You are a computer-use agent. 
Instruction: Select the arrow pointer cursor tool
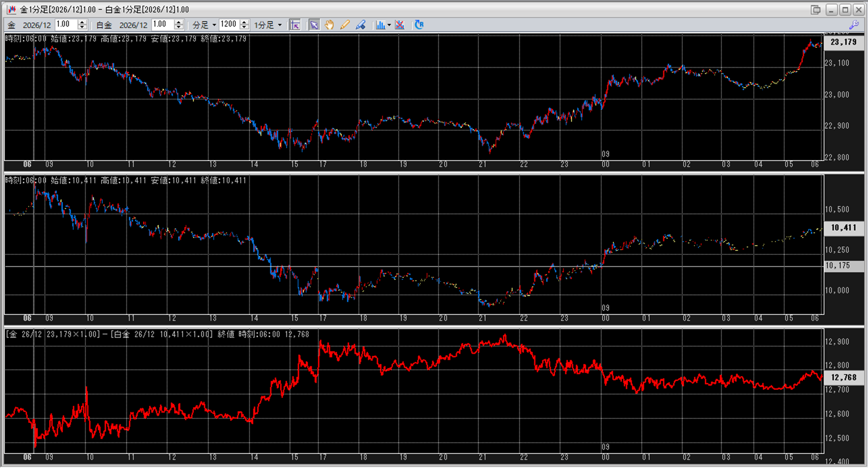(x=314, y=25)
